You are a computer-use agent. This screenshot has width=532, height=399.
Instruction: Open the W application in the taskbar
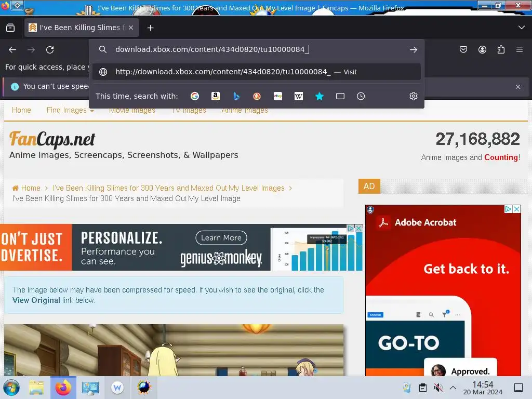pos(117,388)
